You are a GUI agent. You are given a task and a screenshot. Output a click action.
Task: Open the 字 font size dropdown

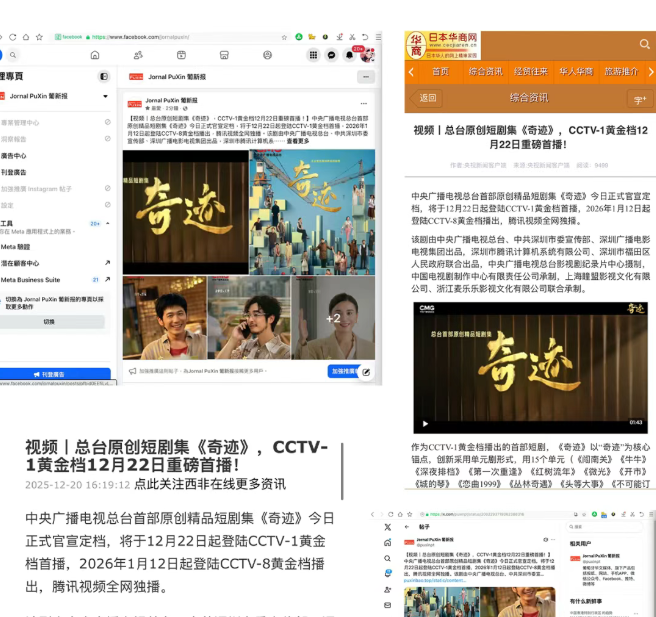[639, 99]
